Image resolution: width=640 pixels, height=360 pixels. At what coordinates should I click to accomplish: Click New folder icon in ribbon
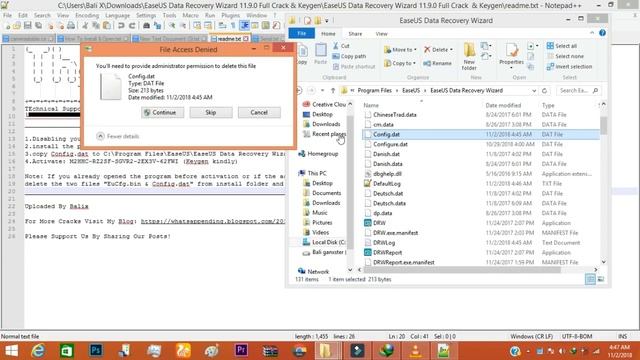click(x=469, y=56)
